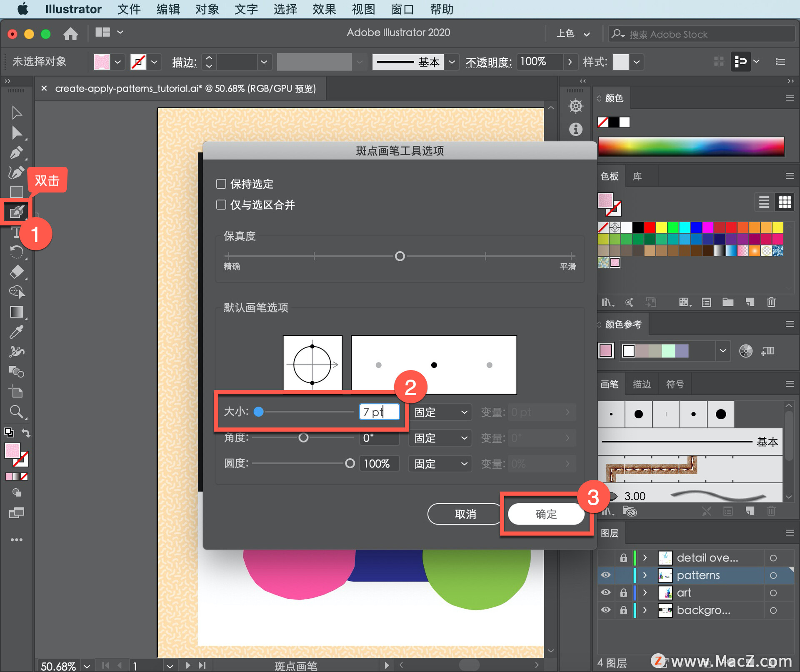Select the Eyedropper tool
The image size is (800, 672).
[x=16, y=332]
